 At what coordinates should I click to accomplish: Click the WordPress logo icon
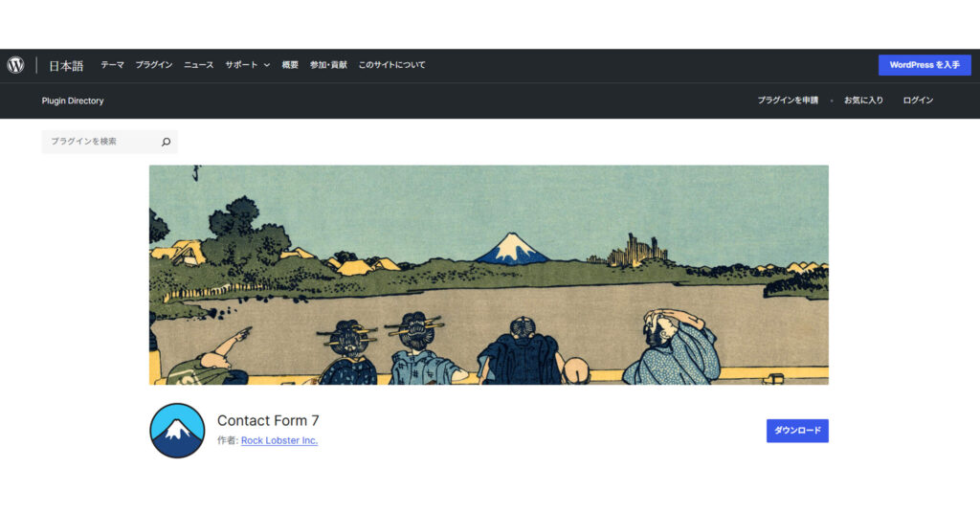click(15, 65)
